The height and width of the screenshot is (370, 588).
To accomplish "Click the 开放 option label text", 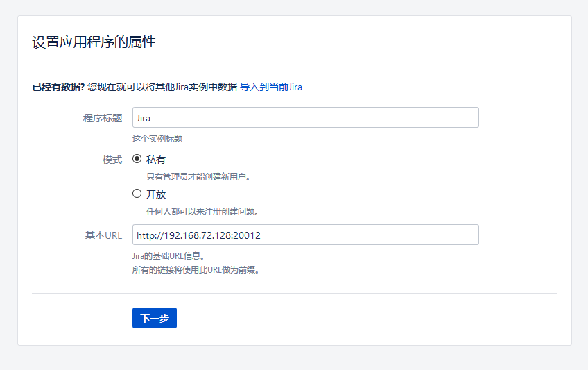I will 155,194.
